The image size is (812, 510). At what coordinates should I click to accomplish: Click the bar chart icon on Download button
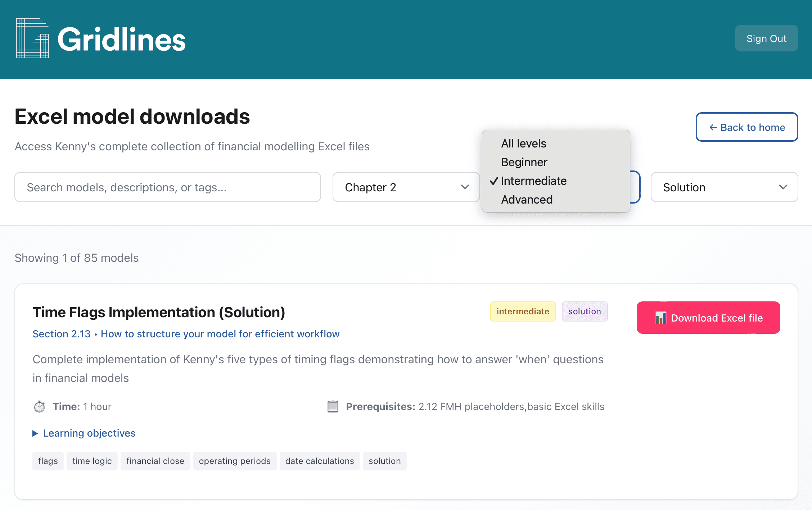661,318
